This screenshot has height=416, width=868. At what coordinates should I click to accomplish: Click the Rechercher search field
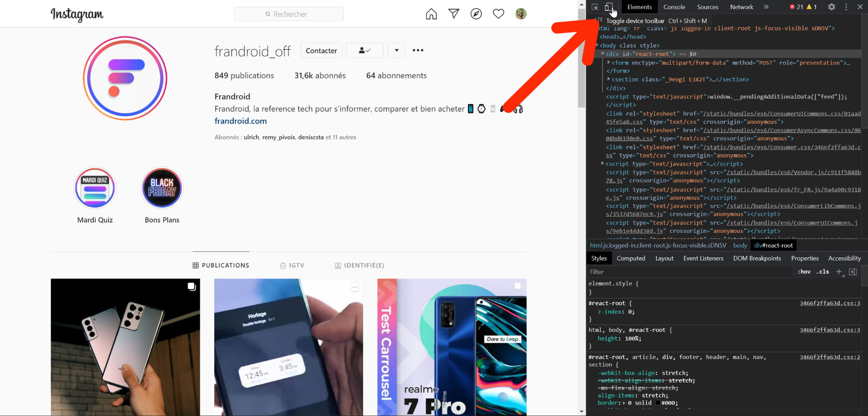tap(288, 14)
